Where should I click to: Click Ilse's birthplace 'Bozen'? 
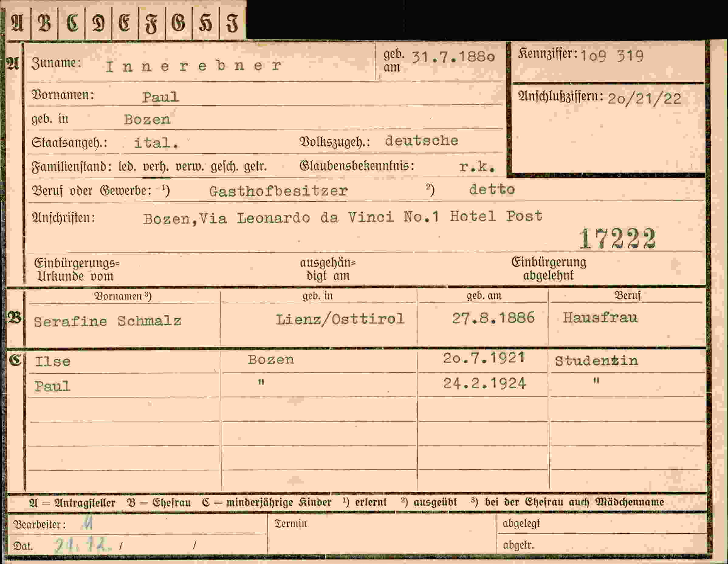pyautogui.click(x=271, y=360)
